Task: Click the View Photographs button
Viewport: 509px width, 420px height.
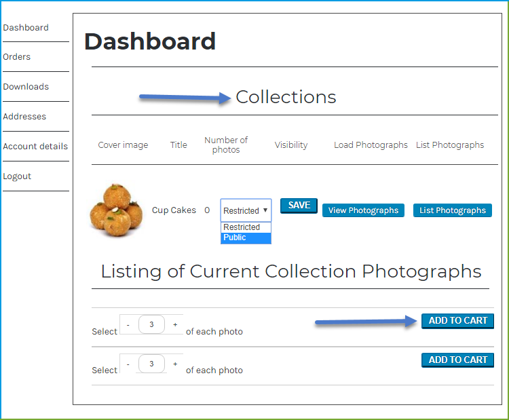Action: pyautogui.click(x=363, y=210)
